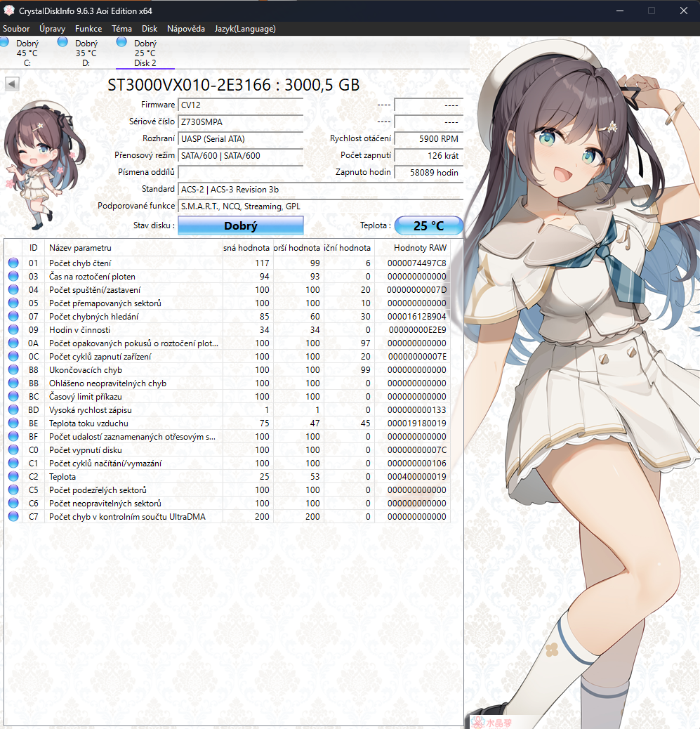Select drive C: tab showing 45 °C
Screen dimensions: 700x729
[x=27, y=53]
